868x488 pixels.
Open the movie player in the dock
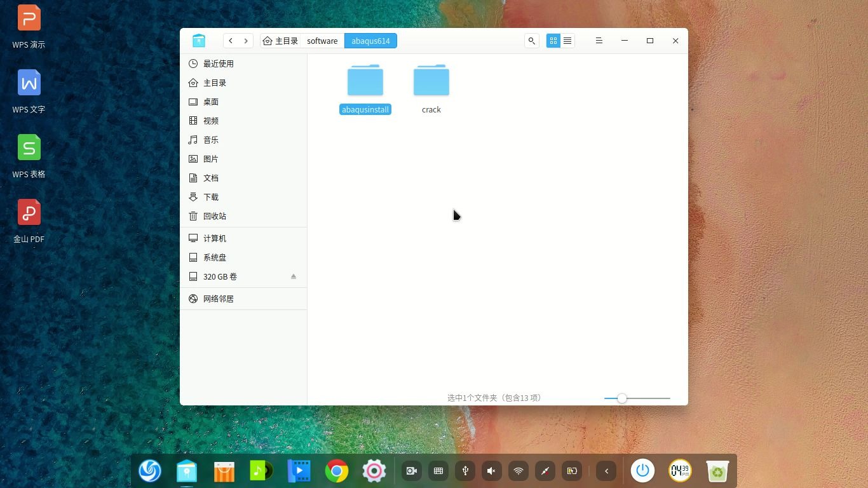tap(299, 471)
